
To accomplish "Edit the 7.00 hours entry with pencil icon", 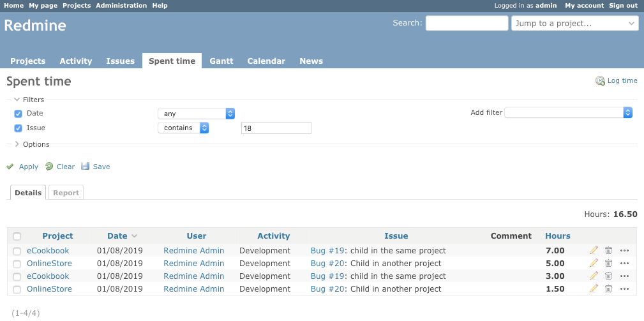I will point(594,250).
